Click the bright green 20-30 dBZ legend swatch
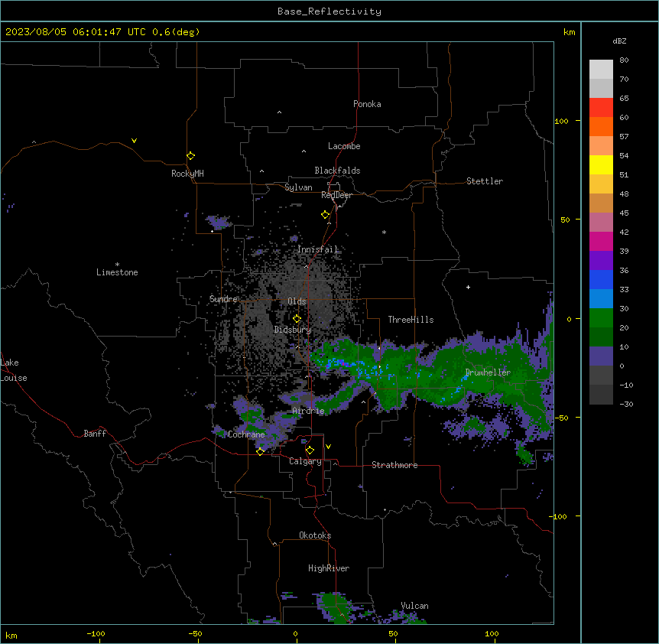Viewport: 659px width, 644px height. click(601, 318)
